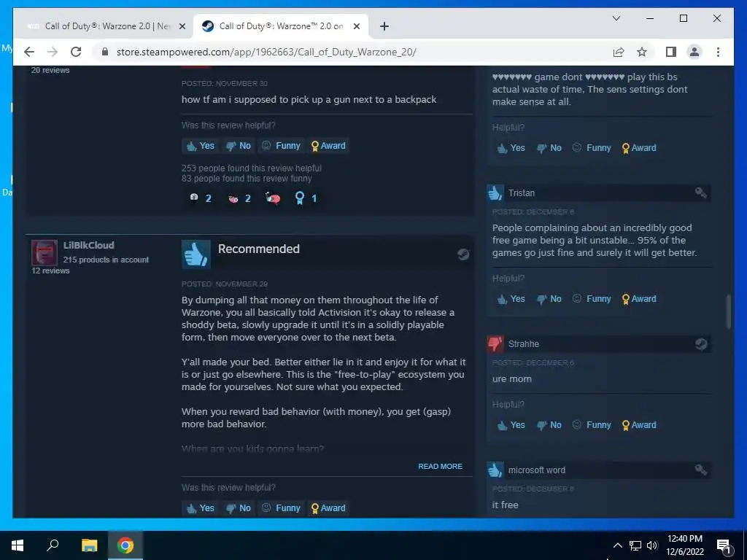This screenshot has width=747, height=560.
Task: Show hidden system tray icons
Action: (x=617, y=545)
